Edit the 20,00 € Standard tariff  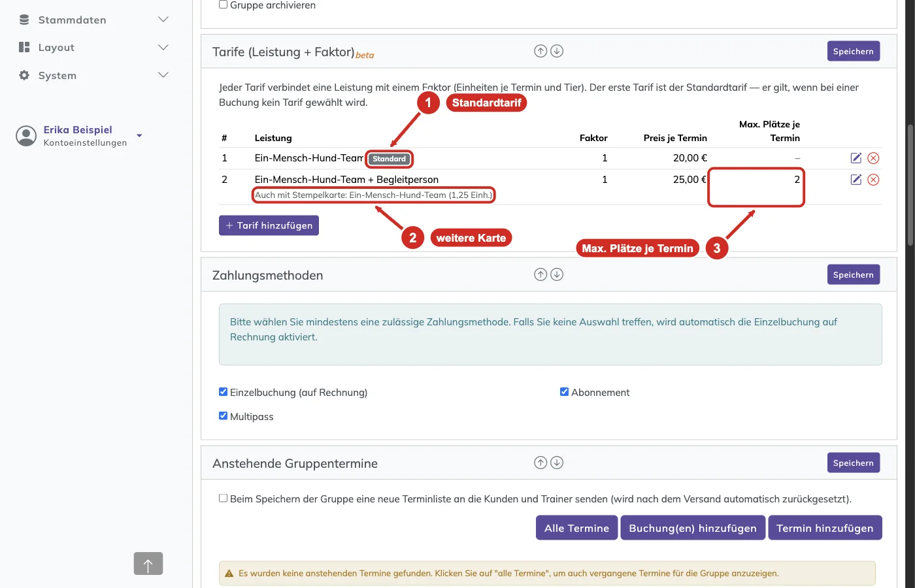point(856,158)
